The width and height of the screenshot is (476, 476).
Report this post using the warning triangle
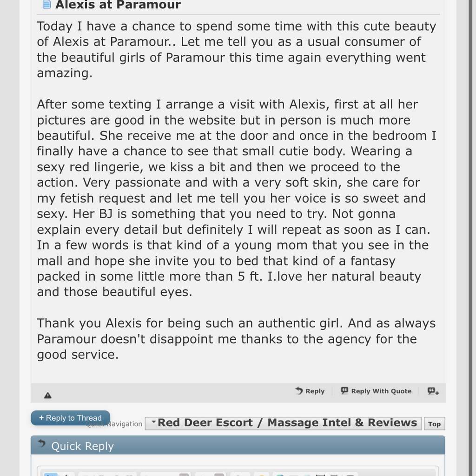[47, 396]
